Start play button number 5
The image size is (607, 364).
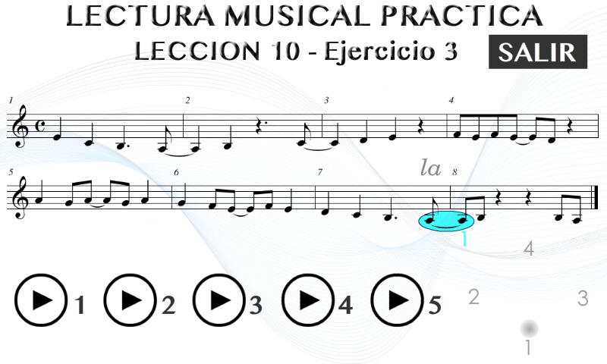pyautogui.click(x=397, y=300)
